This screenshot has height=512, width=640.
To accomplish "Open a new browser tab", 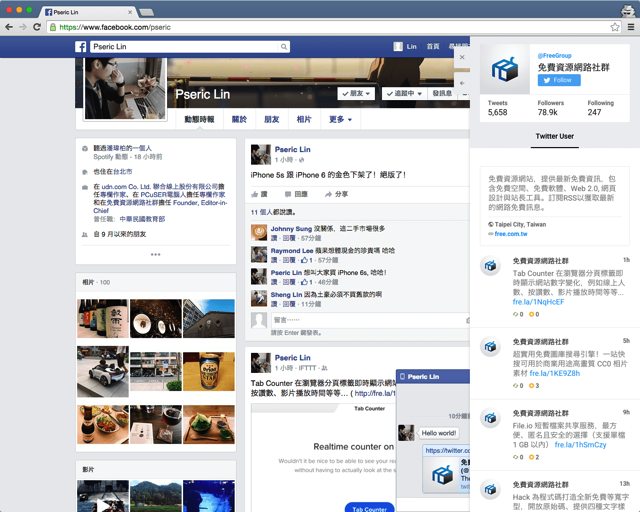I will tap(147, 13).
